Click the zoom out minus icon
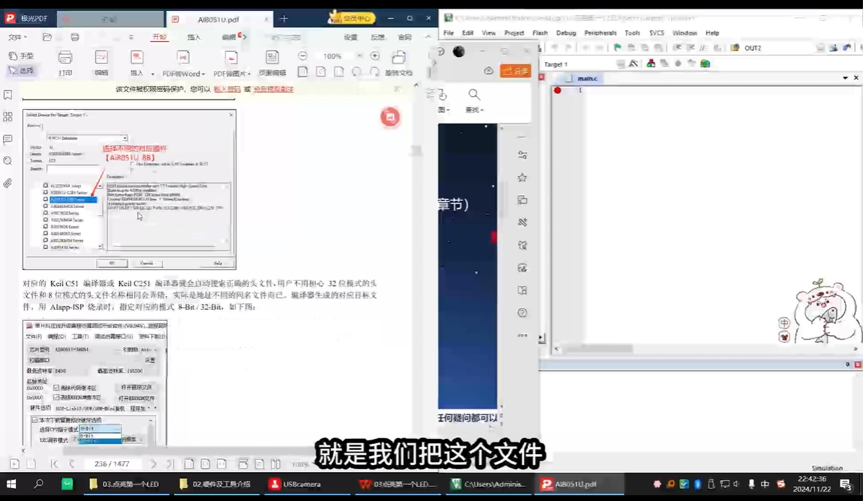Image resolution: width=868 pixels, height=501 pixels. pyautogui.click(x=302, y=56)
